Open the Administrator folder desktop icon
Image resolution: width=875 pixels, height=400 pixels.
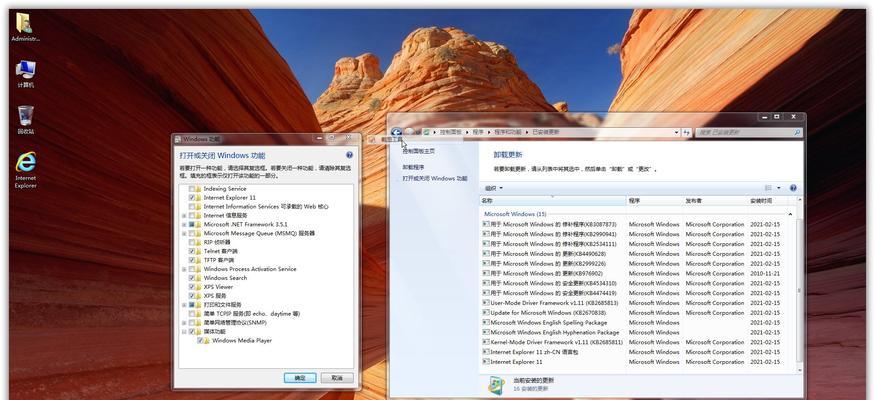[25, 26]
